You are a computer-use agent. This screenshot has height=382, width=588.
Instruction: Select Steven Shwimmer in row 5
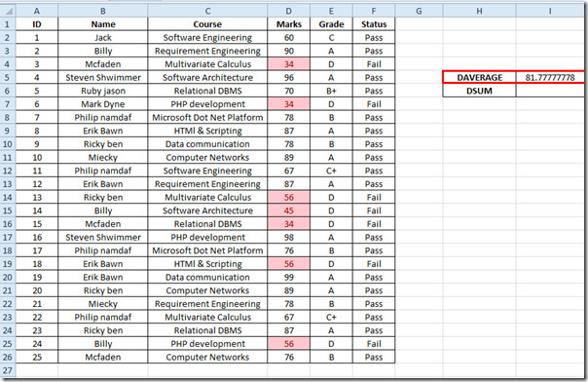coord(103,78)
